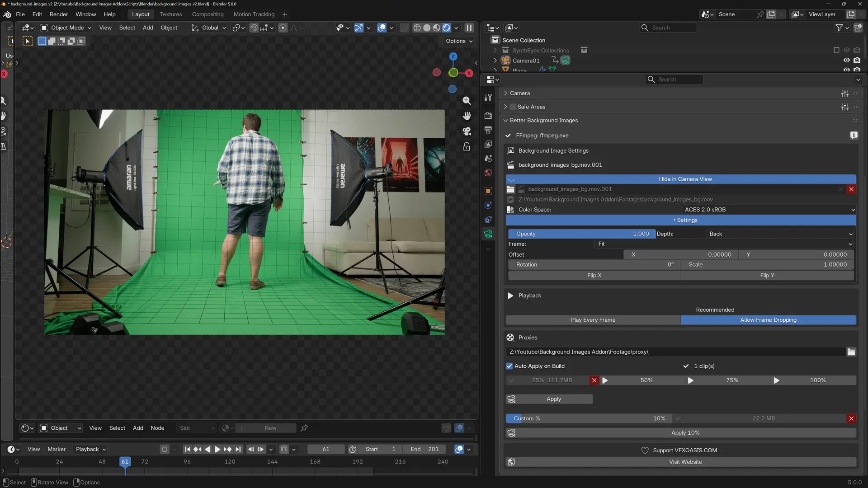Adjust the Opacity slider
The width and height of the screenshot is (868, 488).
coord(581,234)
